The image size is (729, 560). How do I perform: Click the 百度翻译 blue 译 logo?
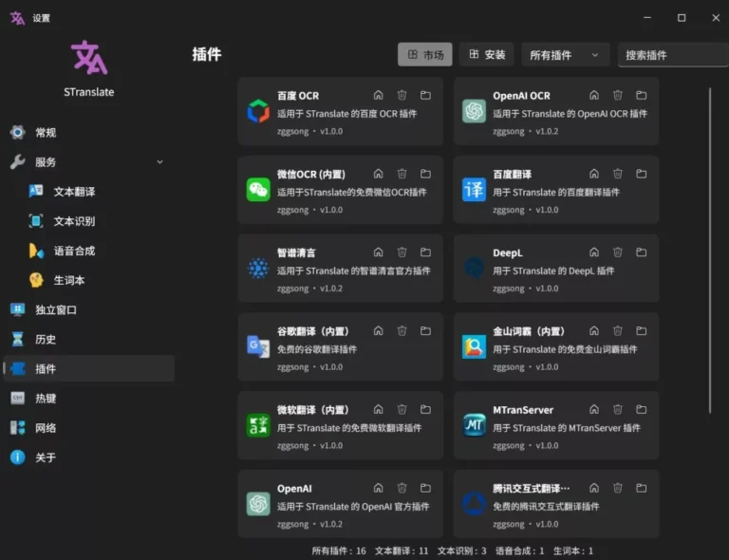coord(474,190)
